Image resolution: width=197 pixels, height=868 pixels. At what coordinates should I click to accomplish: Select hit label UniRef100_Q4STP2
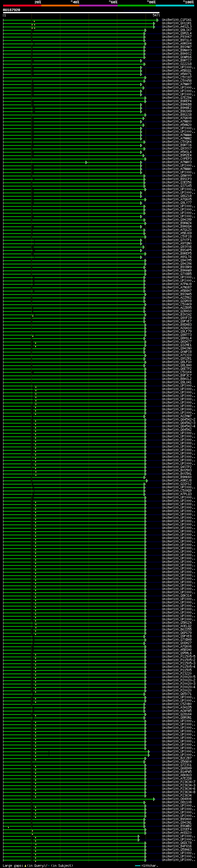(177, 467)
